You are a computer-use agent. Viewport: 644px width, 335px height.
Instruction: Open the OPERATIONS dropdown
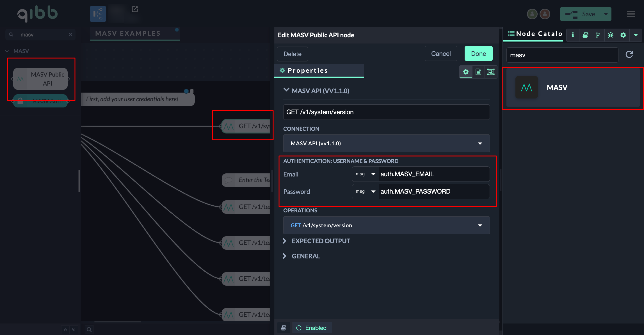(x=386, y=225)
